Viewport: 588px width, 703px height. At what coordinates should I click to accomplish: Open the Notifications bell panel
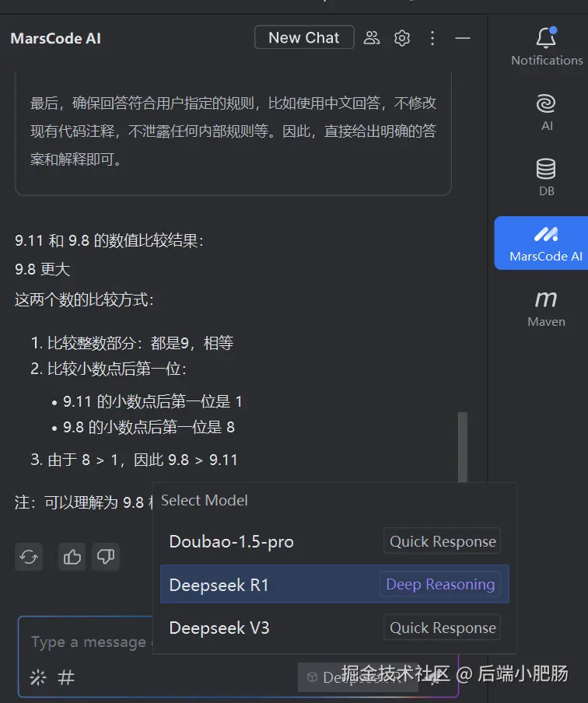(x=546, y=47)
